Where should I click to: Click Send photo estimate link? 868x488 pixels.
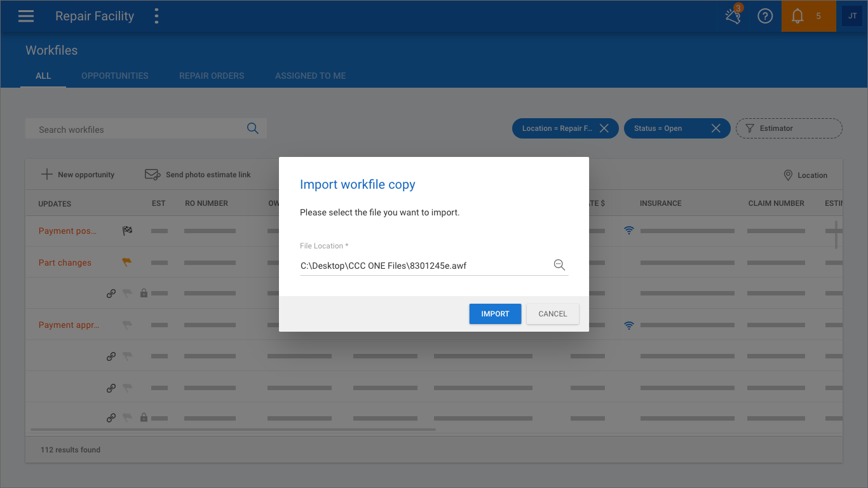point(198,175)
